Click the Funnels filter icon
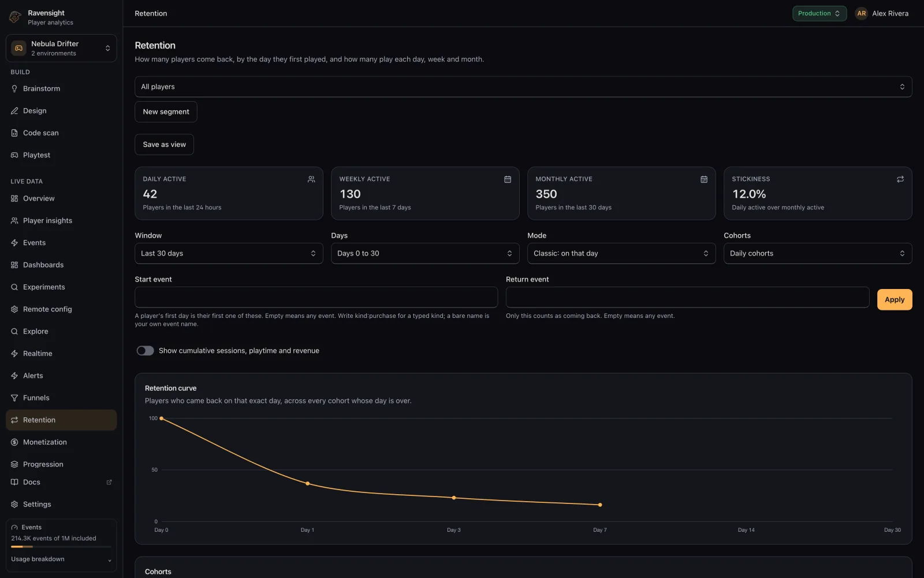The height and width of the screenshot is (578, 924). pyautogui.click(x=14, y=398)
